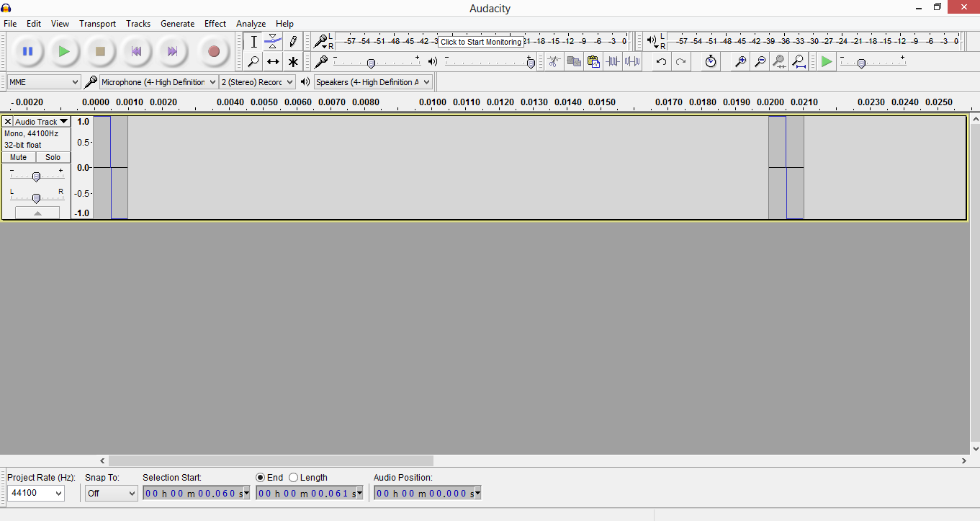Click the Silence Audio icon
The image size is (980, 521).
point(632,62)
